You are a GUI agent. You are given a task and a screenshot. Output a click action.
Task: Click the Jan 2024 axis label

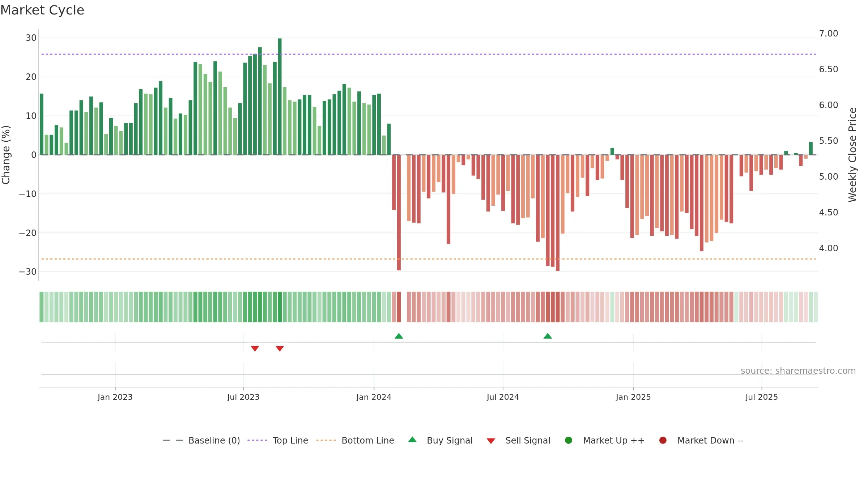(x=374, y=397)
